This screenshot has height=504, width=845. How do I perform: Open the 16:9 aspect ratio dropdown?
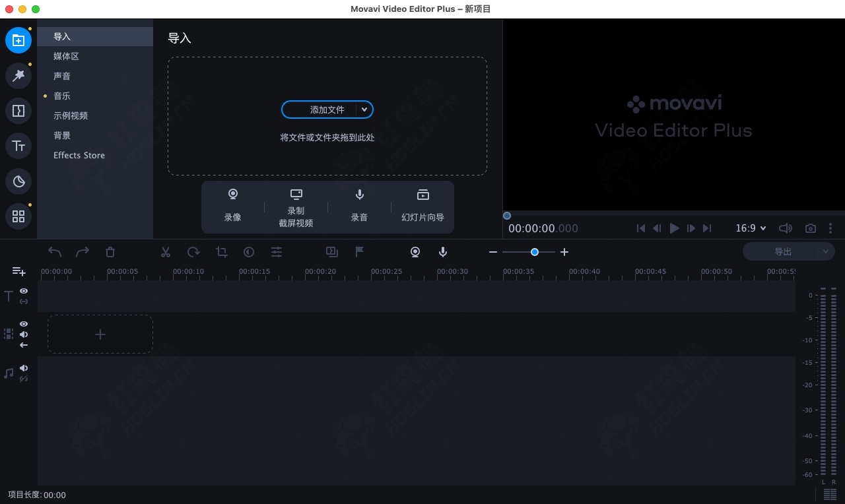point(751,228)
